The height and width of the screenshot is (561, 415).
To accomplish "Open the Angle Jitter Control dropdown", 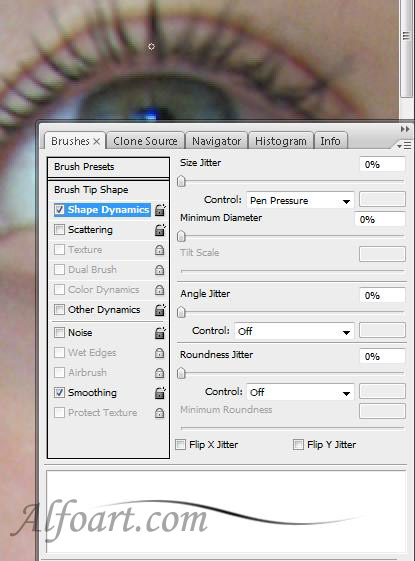I will pos(294,331).
